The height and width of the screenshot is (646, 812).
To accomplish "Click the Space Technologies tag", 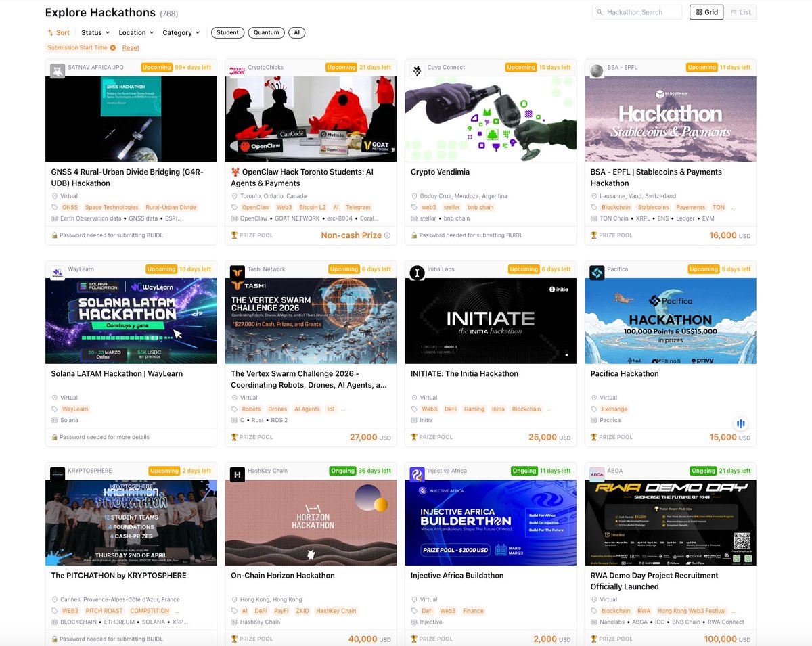I will [x=112, y=208].
